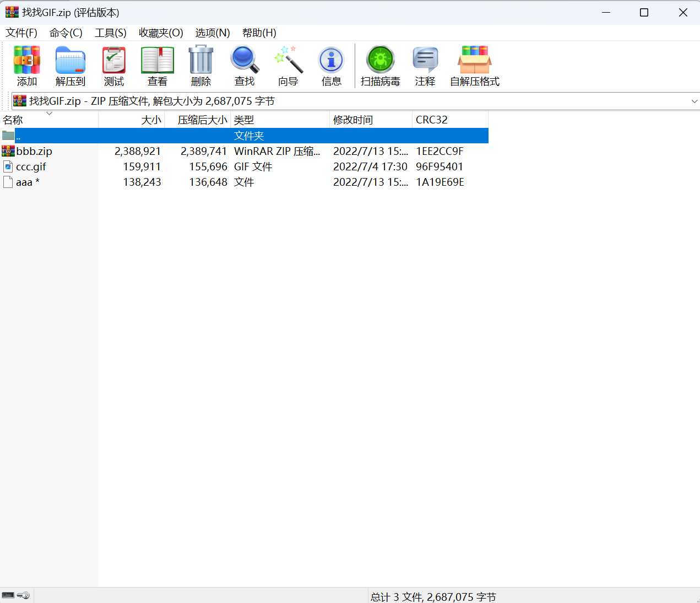This screenshot has width=700, height=603.
Task: Show archive 信息 (Info) icon
Action: point(332,60)
